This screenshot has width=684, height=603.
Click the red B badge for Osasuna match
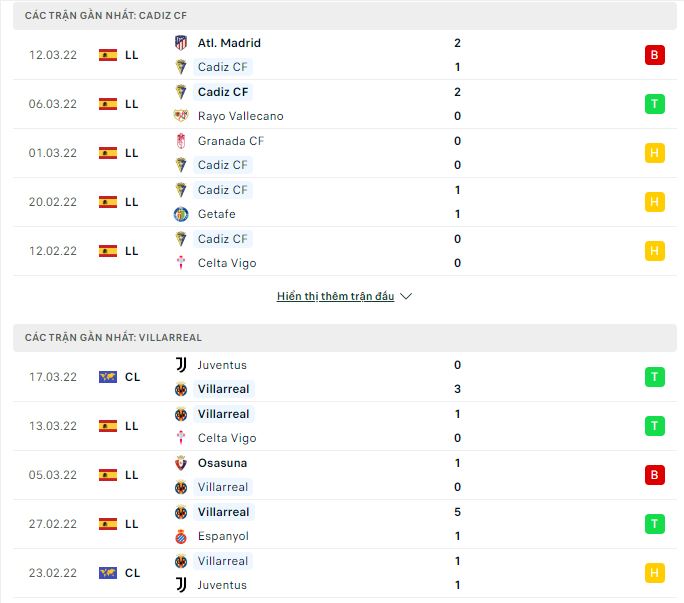655,475
